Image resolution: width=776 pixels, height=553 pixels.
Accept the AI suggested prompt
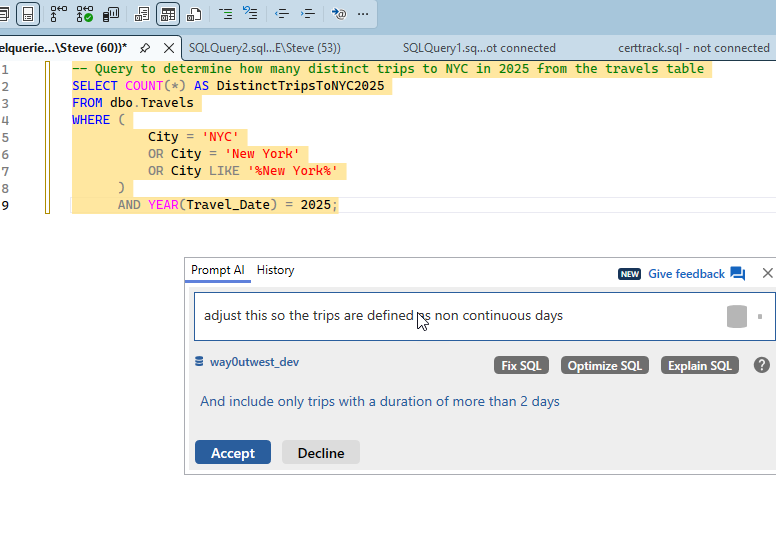[232, 453]
